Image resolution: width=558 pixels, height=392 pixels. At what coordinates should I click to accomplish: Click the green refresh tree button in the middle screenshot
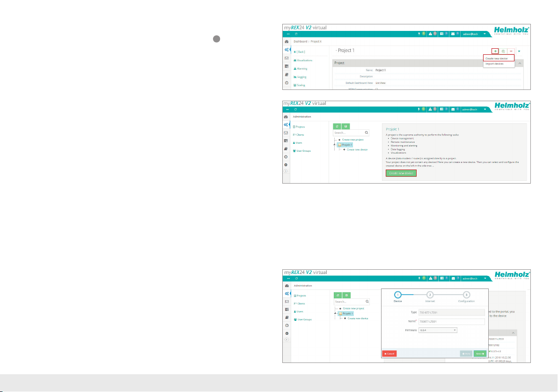coord(337,126)
